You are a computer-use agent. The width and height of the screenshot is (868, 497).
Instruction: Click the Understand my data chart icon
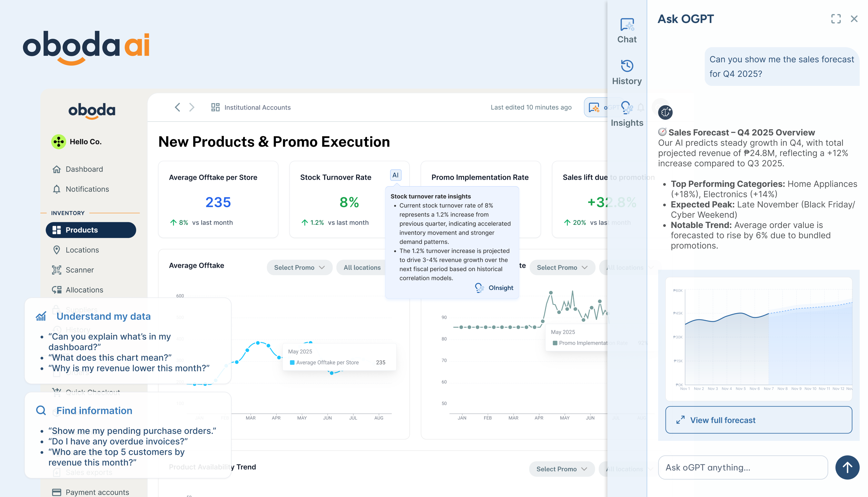coord(41,316)
